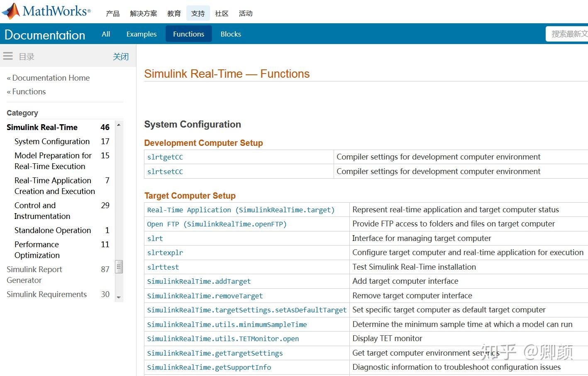Open the slrtexplr function link
Viewport: 588px width, 376px height.
pyautogui.click(x=165, y=253)
